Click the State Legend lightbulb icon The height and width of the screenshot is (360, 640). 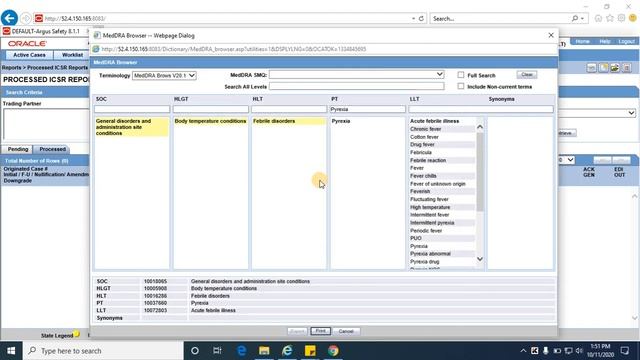[x=77, y=335]
